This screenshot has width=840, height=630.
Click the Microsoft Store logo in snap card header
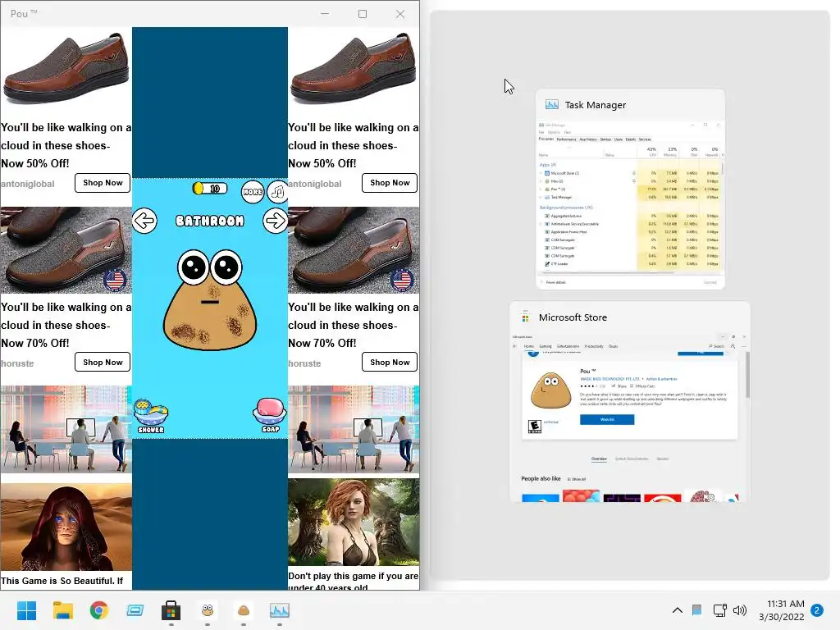point(526,317)
